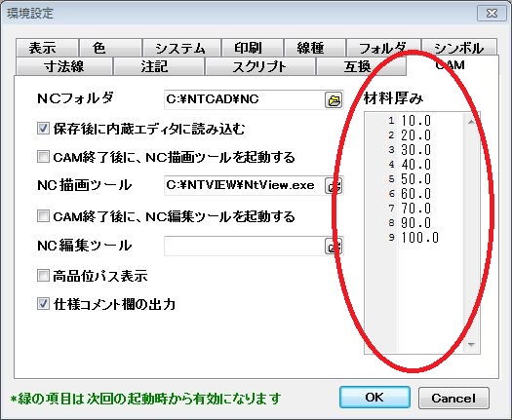The width and height of the screenshot is (512, 420).
Task: Browse for the NC描画ツール executable
Action: pos(334,186)
